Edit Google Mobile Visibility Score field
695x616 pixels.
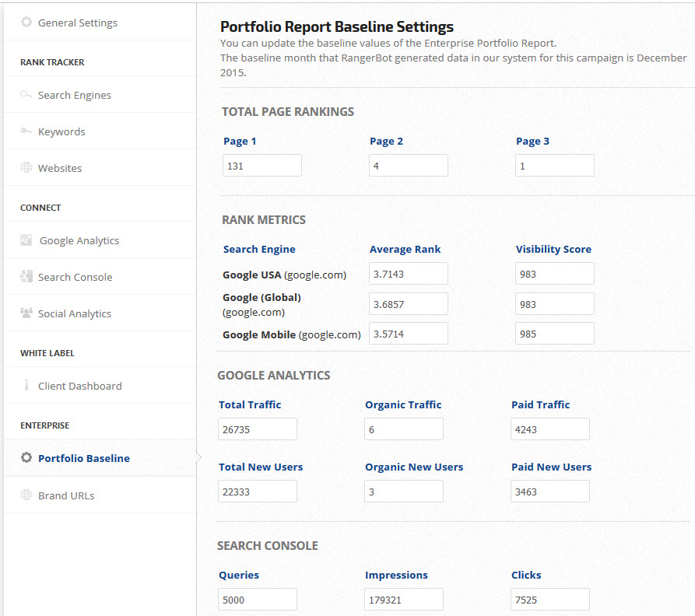(554, 334)
